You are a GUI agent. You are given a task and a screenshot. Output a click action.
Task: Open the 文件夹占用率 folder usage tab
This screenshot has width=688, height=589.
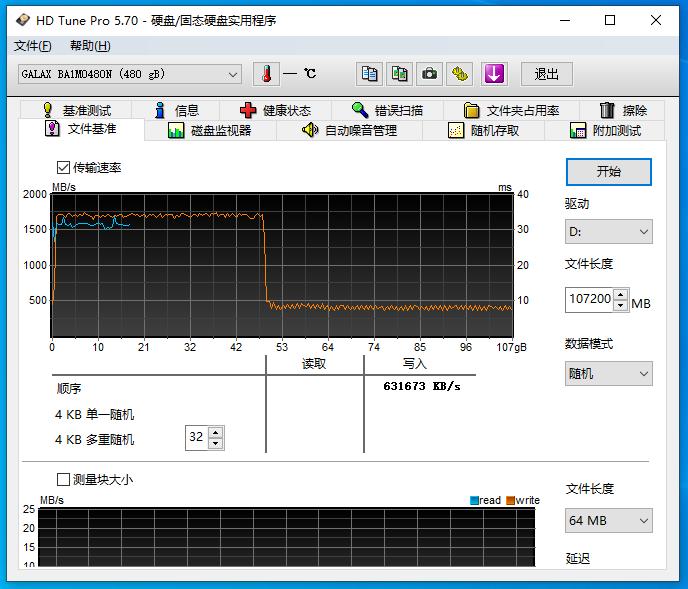[511, 110]
